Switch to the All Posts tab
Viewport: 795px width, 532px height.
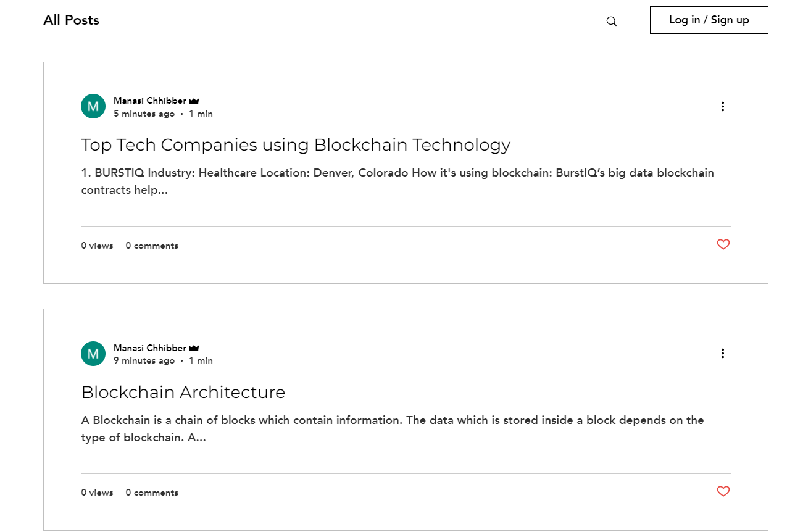[71, 20]
